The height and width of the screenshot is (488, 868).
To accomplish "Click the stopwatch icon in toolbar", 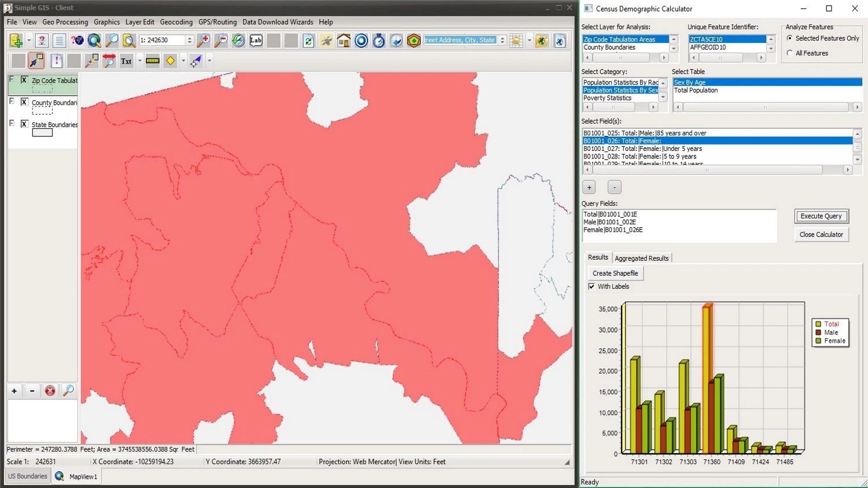I will click(x=378, y=40).
